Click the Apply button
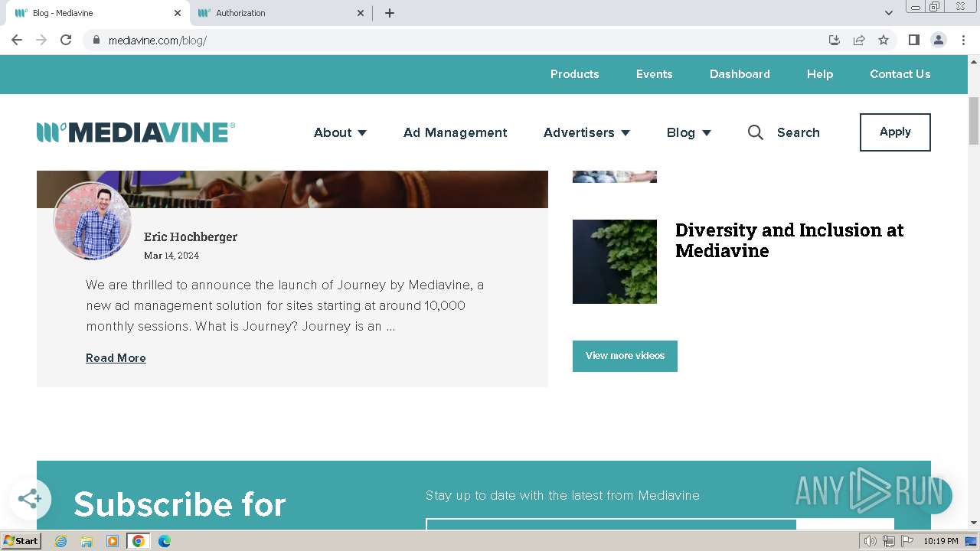Screen dimensions: 980x551 pos(895,132)
